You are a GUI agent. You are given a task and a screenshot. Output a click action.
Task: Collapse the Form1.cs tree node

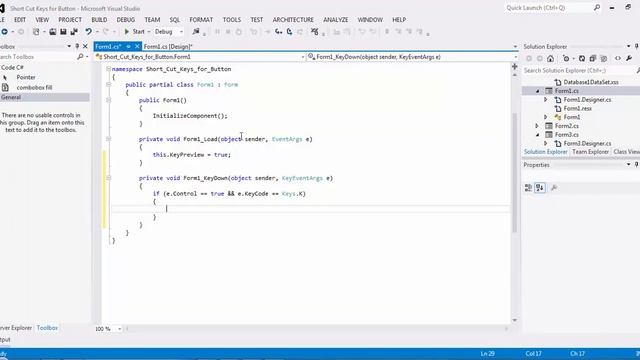[538, 91]
